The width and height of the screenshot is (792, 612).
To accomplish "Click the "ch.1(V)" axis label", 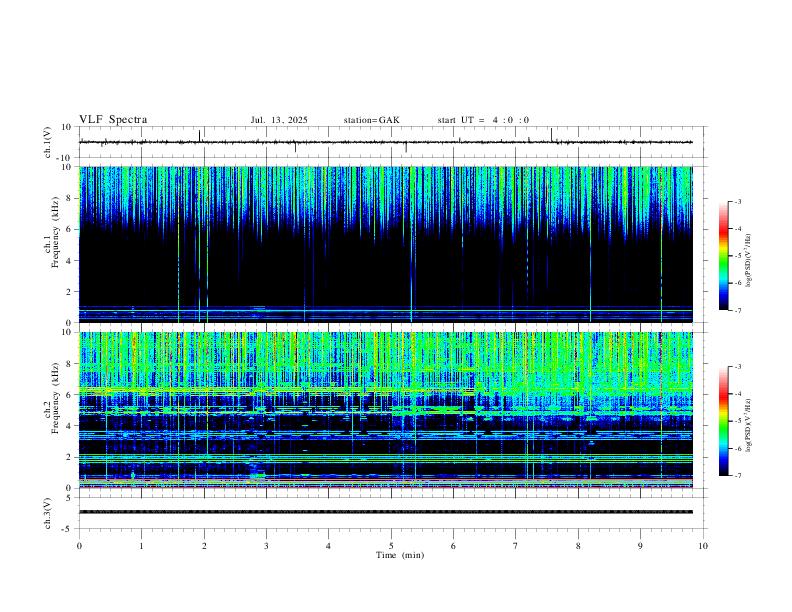I will (48, 143).
